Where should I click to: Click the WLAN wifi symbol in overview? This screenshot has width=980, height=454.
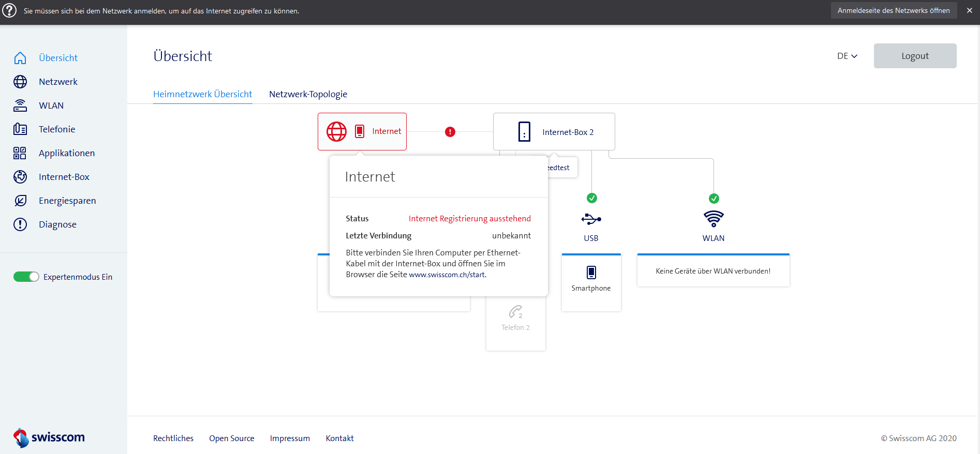pos(714,219)
